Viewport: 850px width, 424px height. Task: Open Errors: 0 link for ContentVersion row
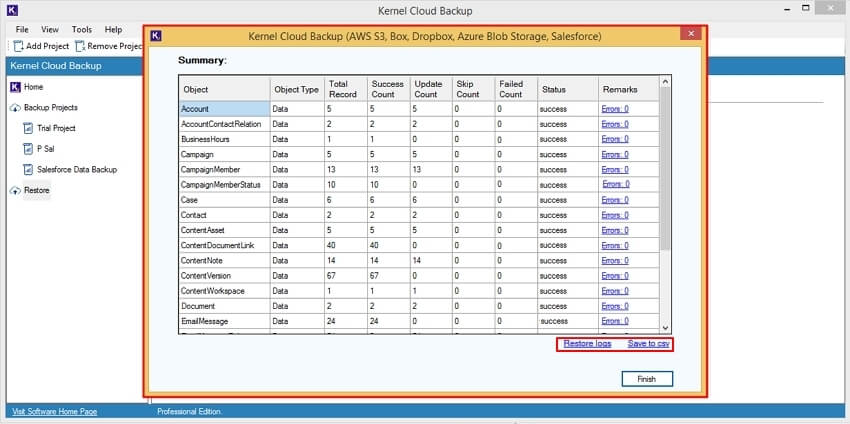[x=615, y=275]
